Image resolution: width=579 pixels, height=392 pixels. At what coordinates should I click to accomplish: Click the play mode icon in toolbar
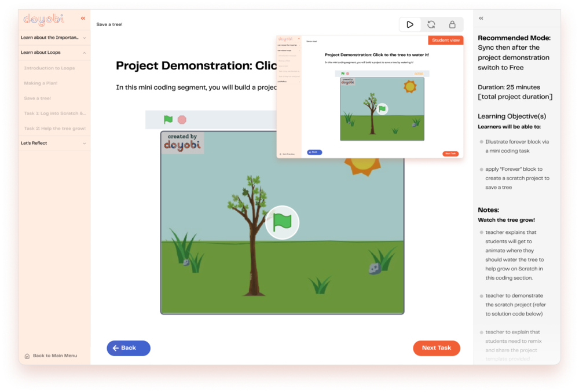tap(410, 24)
